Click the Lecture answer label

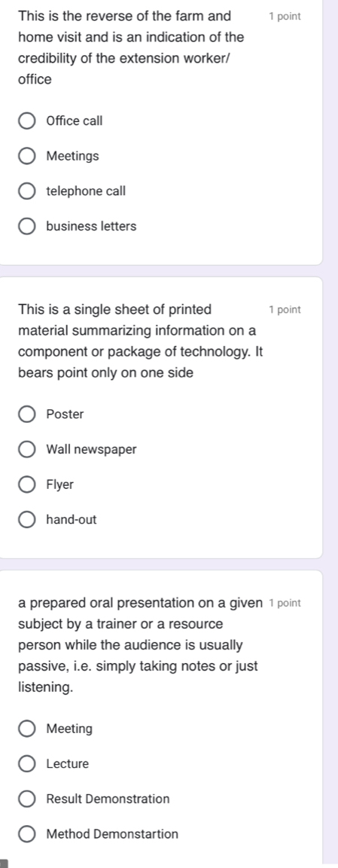click(x=68, y=764)
